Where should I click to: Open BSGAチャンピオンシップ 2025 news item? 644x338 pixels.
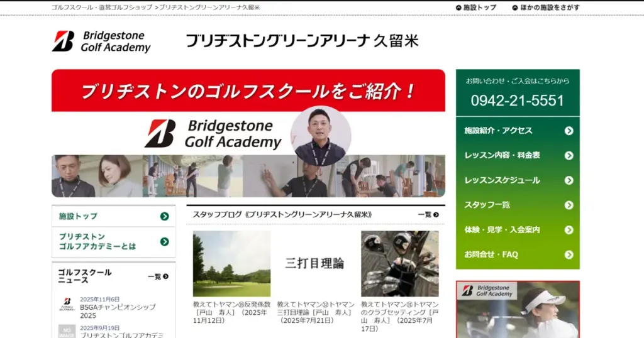[118, 311]
